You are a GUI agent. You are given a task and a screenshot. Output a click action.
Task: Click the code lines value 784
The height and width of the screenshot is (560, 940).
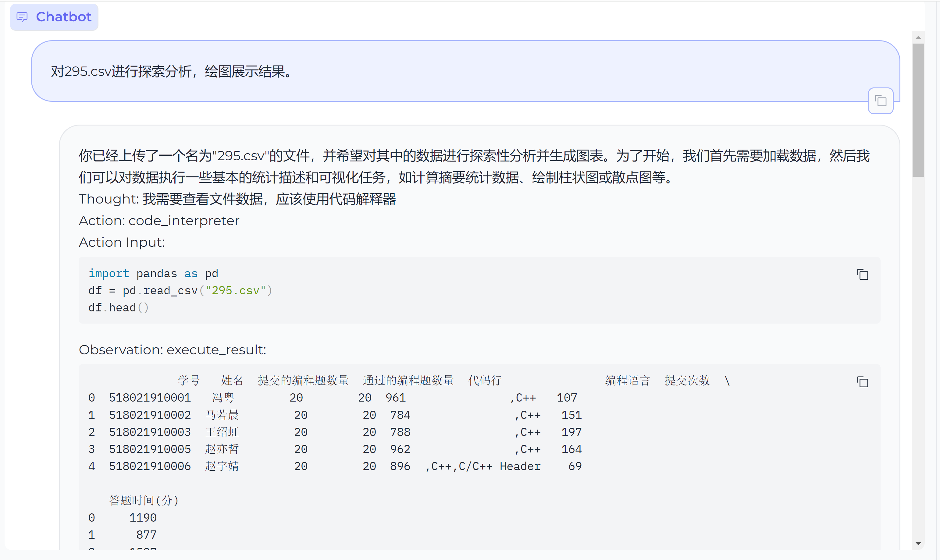400,415
